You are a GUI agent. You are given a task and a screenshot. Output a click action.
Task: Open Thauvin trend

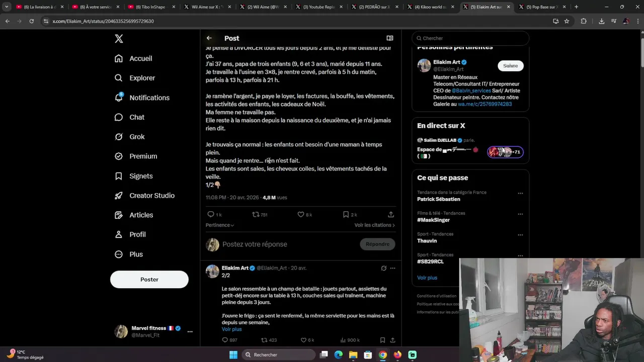tap(427, 241)
